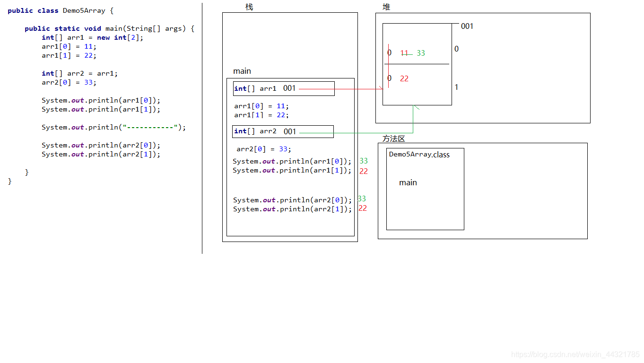
Task: Click "arr1[1] = 22;" in the source code listing
Action: click(x=69, y=55)
